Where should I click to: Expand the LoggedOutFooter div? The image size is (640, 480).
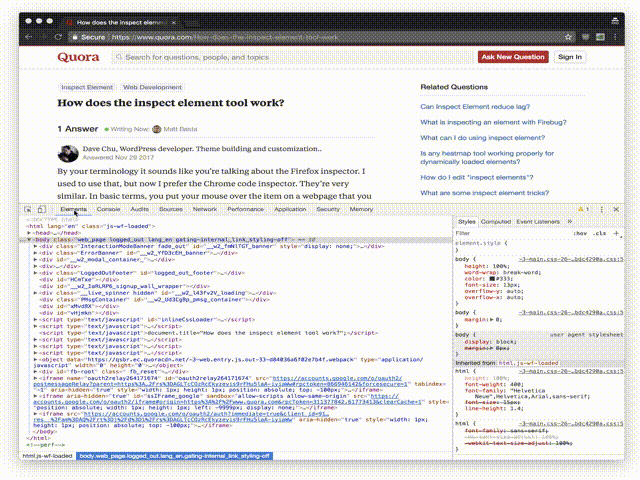36,273
